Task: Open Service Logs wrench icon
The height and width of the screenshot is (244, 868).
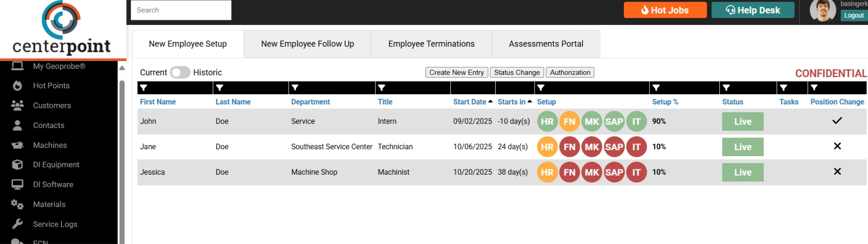Action: click(x=18, y=224)
